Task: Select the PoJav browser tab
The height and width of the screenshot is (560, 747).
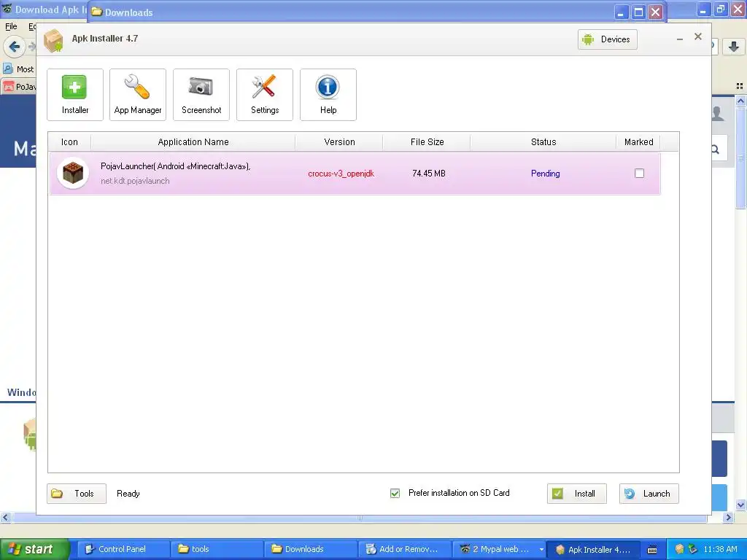Action: tap(19, 87)
